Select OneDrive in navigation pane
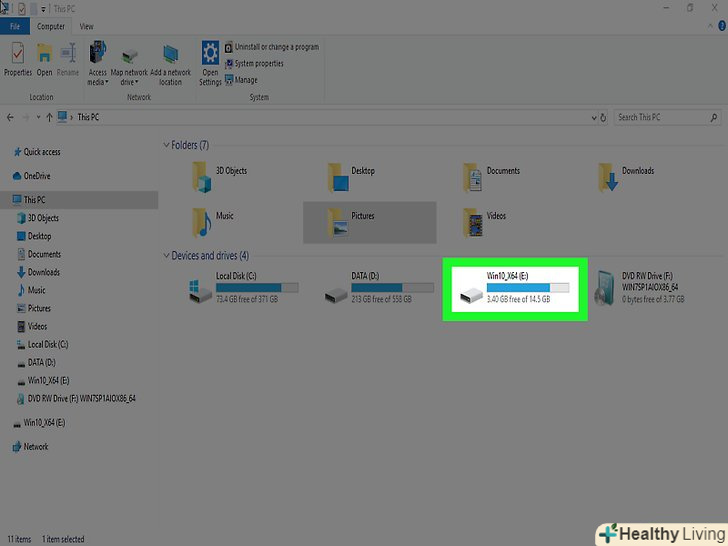Image resolution: width=728 pixels, height=546 pixels. 32,176
